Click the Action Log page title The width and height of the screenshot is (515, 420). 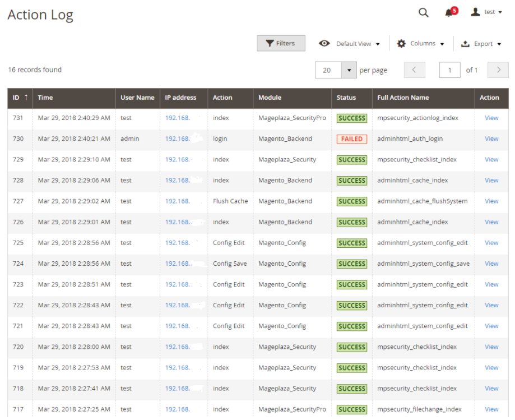tap(40, 15)
